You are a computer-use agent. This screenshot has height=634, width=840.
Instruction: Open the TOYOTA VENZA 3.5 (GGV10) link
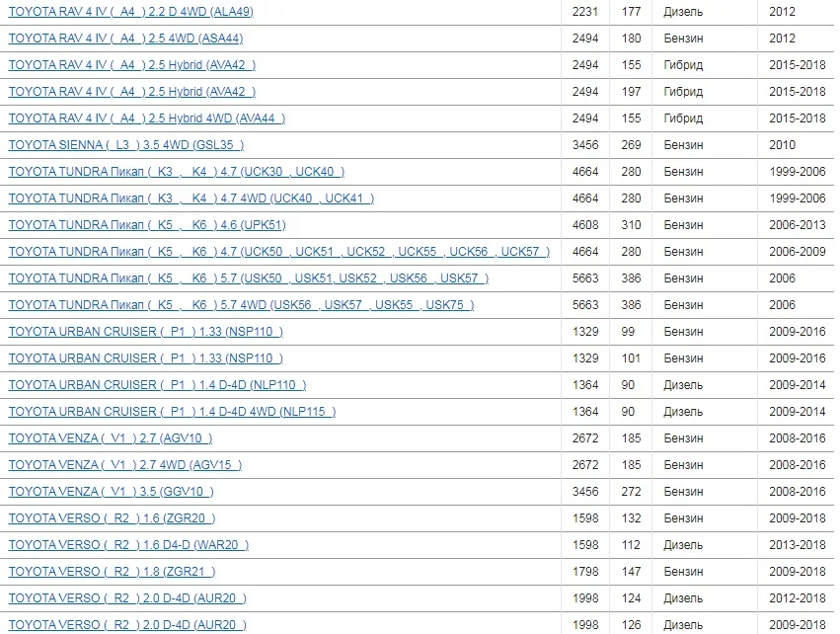click(111, 492)
